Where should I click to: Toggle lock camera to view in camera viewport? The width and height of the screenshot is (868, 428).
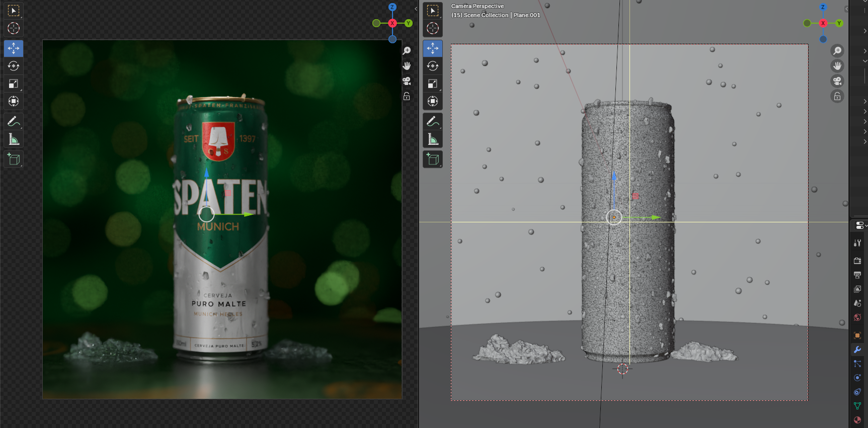[x=837, y=96]
